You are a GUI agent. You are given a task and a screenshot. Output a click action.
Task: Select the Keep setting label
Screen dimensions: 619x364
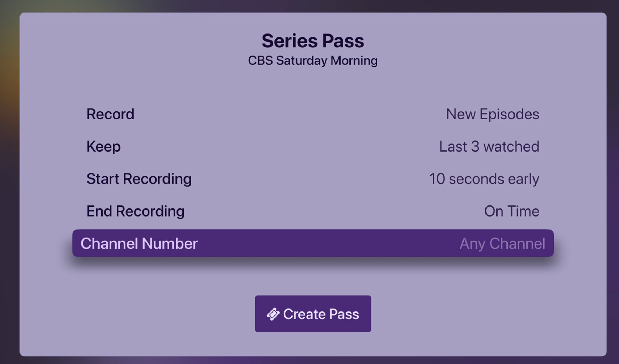103,146
